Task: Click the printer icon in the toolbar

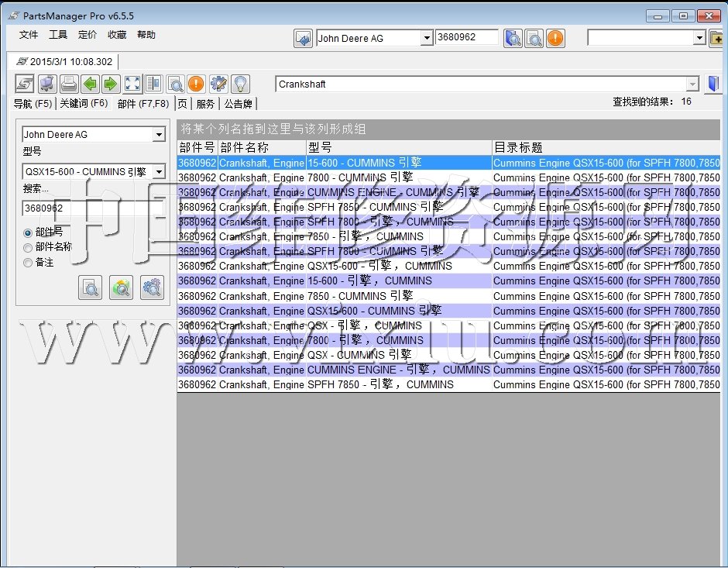Action: tap(69, 84)
